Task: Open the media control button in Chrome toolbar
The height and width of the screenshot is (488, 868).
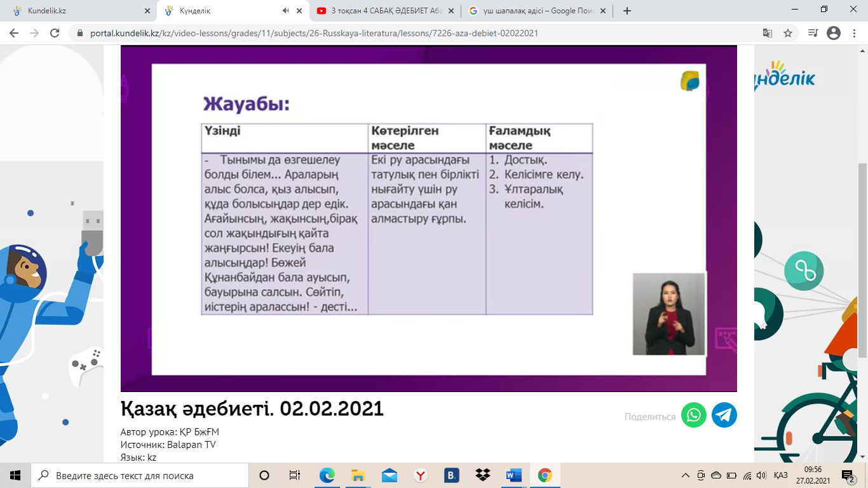Action: [813, 33]
